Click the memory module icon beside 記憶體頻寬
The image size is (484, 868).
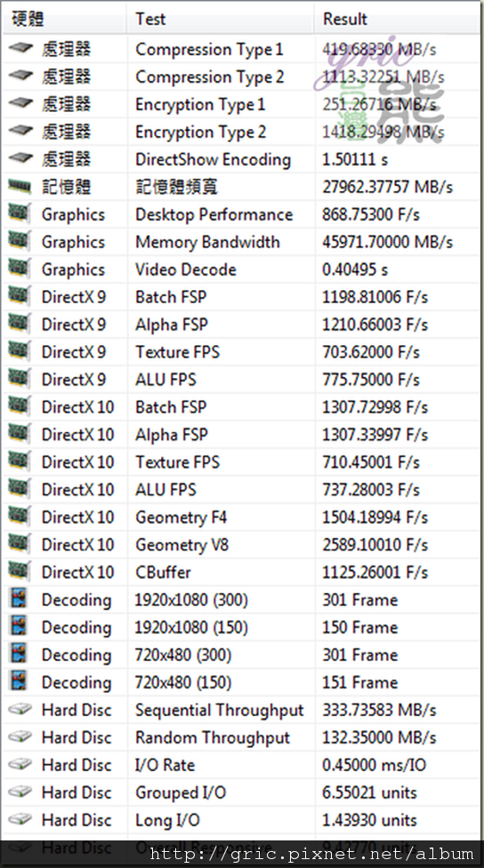click(20, 187)
